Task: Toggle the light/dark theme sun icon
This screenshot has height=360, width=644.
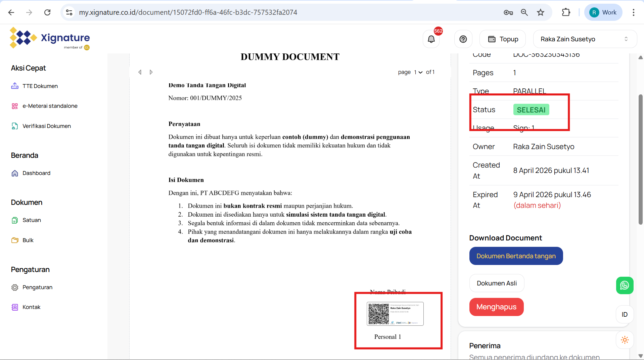Action: (x=625, y=340)
